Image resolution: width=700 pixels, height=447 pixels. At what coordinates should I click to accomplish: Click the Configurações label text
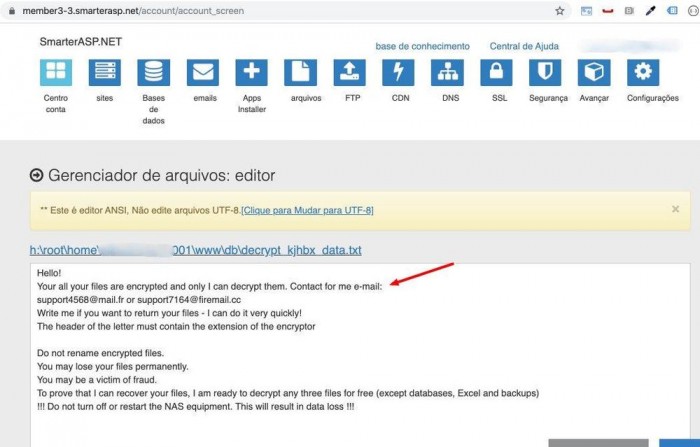[x=653, y=98]
